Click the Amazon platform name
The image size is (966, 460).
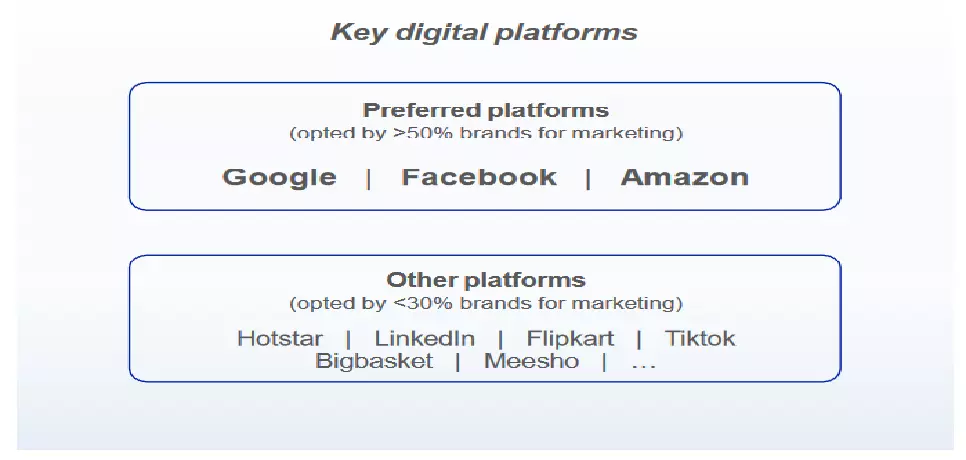point(684,178)
